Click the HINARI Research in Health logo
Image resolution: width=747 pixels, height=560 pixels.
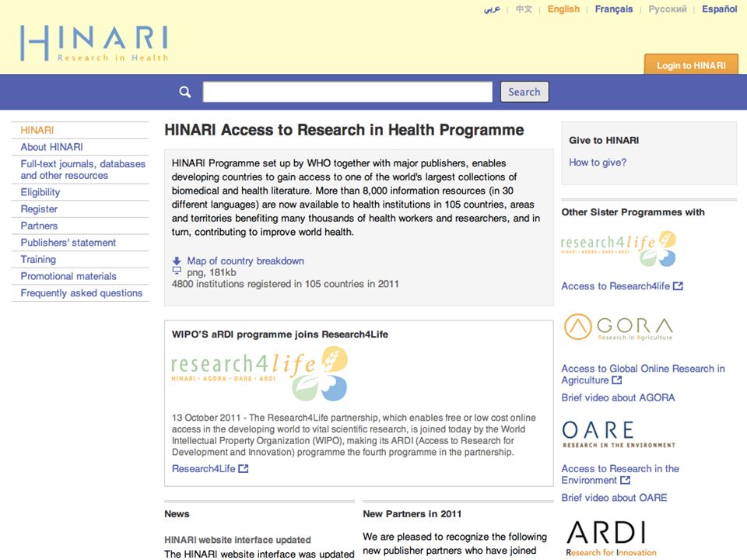(94, 44)
